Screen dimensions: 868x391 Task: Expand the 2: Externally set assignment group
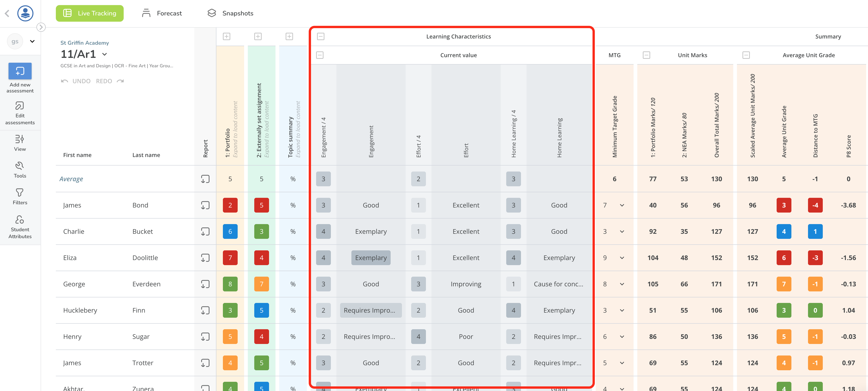click(258, 36)
